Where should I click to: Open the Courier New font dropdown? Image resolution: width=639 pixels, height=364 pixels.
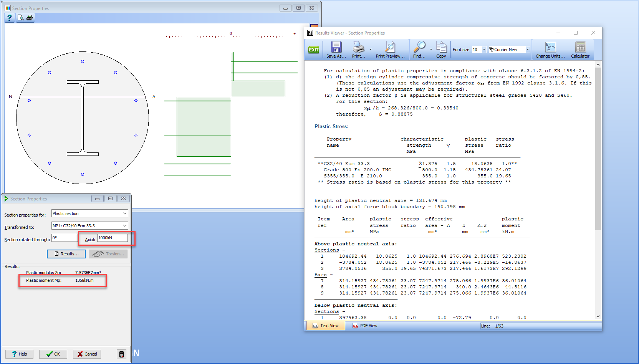[528, 50]
